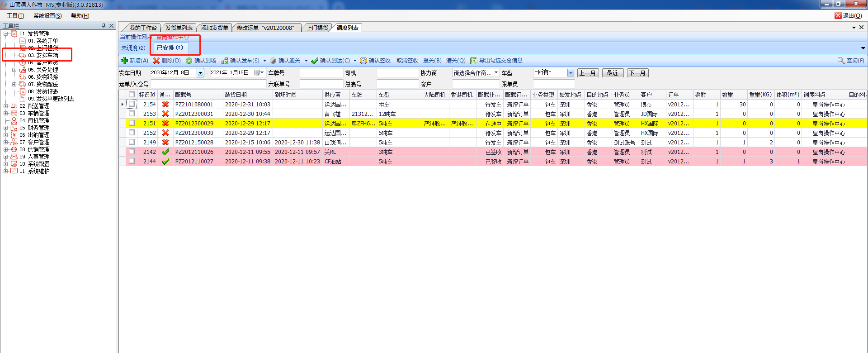Click the 导出勾选交仓信息 export icon

[473, 61]
